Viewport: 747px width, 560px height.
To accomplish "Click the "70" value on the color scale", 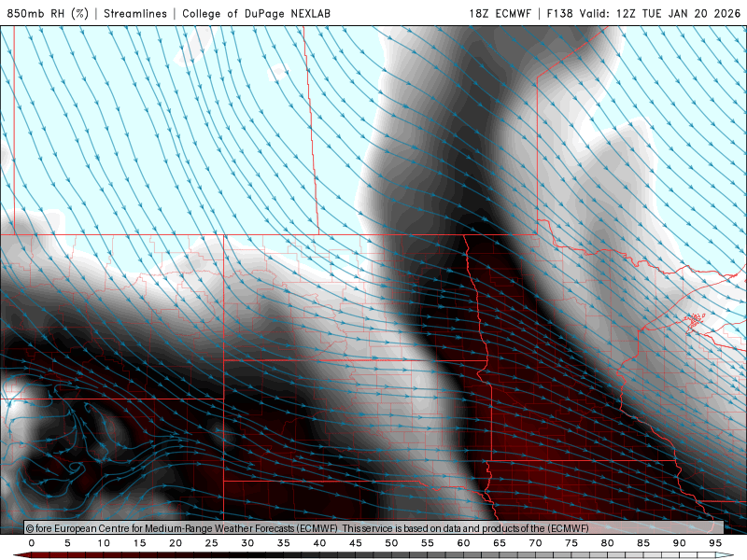I will coord(535,543).
